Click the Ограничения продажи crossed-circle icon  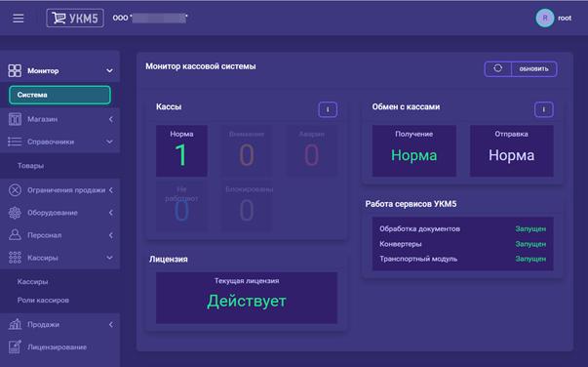pos(15,190)
